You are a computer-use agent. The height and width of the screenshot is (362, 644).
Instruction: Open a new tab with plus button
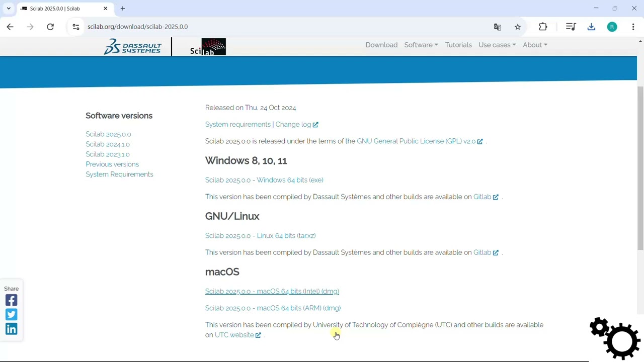tap(122, 9)
